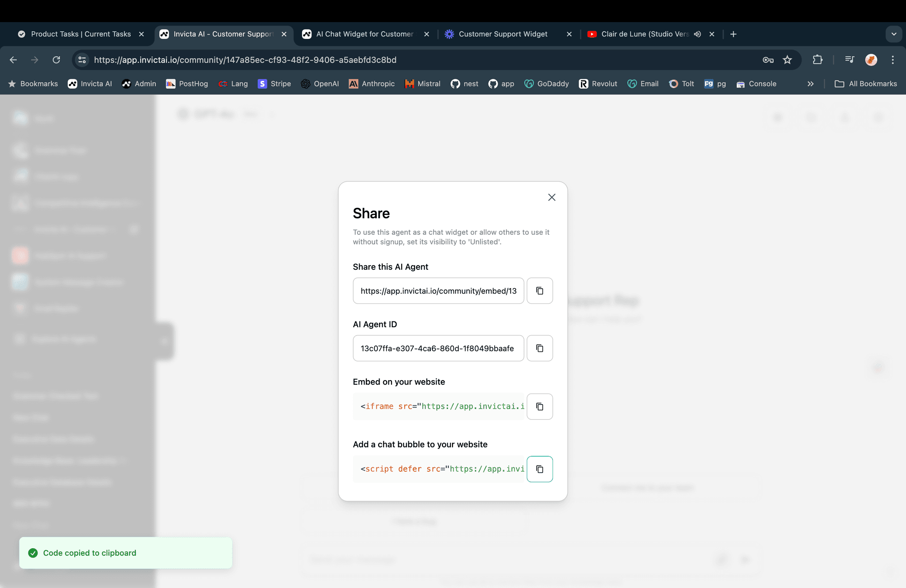The image size is (906, 588).
Task: Switch to the Product Tasks tab
Action: click(81, 34)
